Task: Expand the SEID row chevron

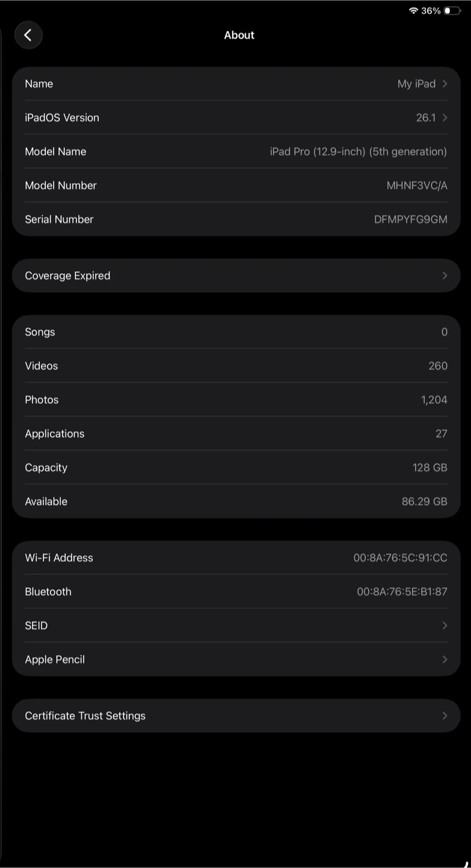Action: 444,626
